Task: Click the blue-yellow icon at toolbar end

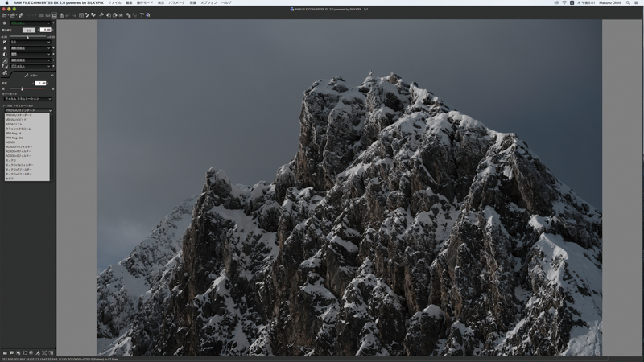Action: click(x=148, y=15)
